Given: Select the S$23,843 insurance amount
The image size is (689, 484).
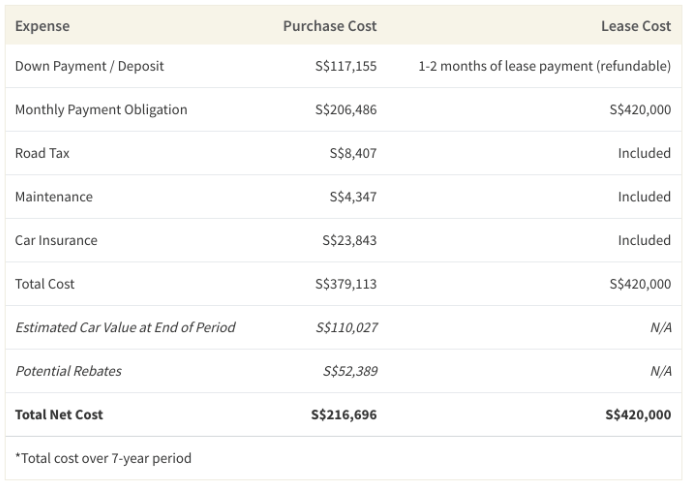Looking at the screenshot, I should click(349, 240).
